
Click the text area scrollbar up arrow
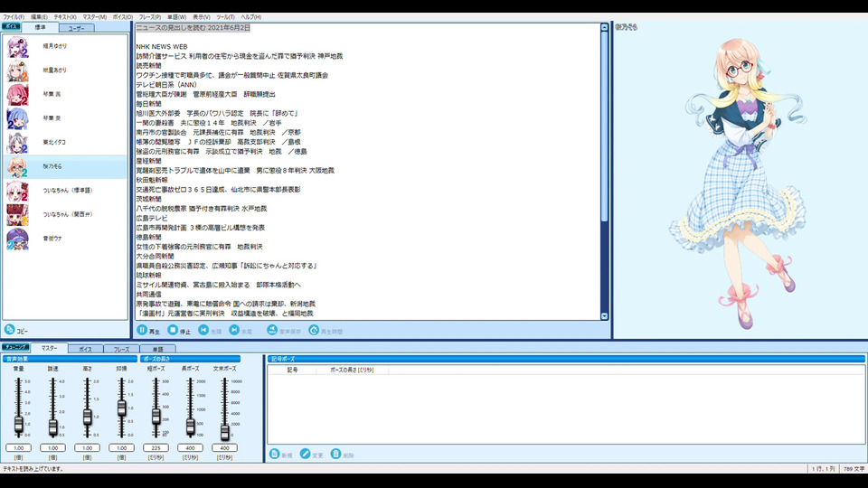click(x=604, y=27)
